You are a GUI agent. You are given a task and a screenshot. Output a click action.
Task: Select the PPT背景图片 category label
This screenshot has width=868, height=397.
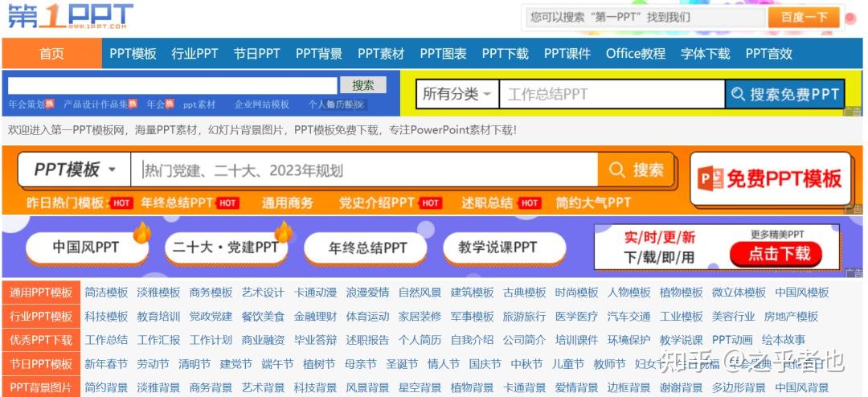41,387
